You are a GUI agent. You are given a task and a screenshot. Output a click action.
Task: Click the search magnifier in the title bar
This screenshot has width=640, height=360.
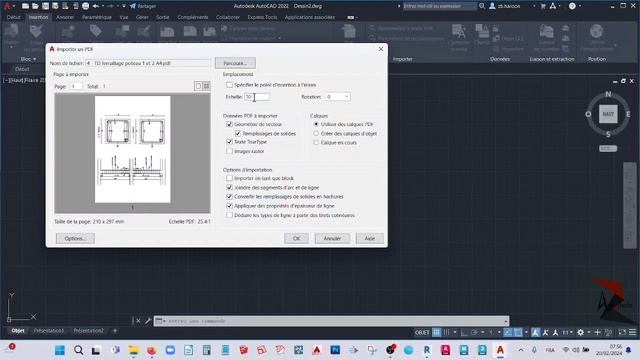point(482,6)
